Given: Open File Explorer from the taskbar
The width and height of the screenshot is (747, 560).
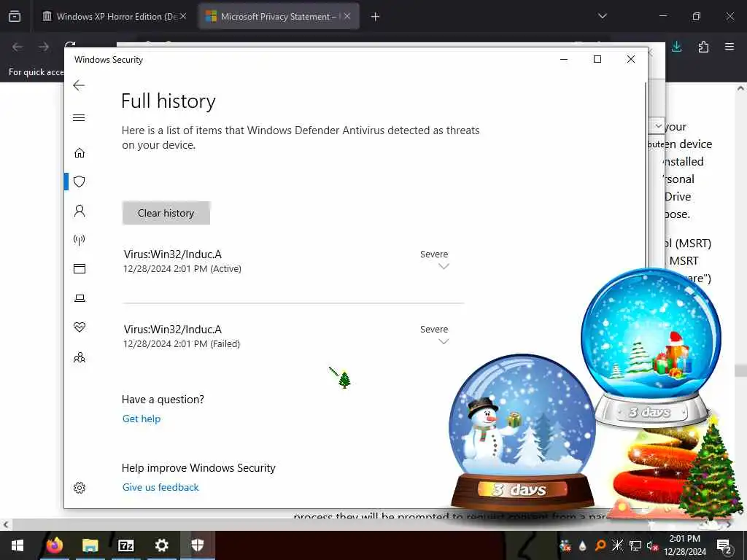Looking at the screenshot, I should click(x=90, y=545).
